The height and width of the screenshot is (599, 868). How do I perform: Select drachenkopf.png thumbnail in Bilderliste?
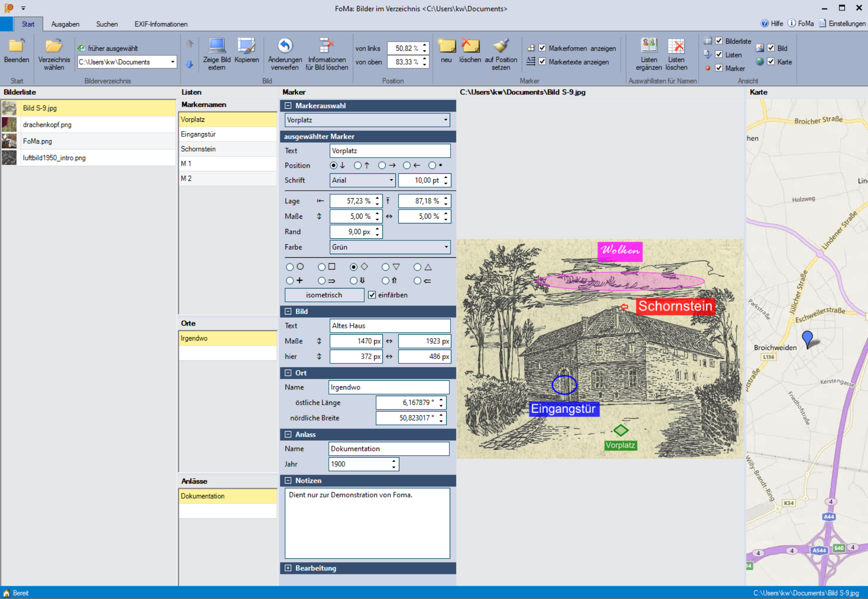(x=9, y=125)
